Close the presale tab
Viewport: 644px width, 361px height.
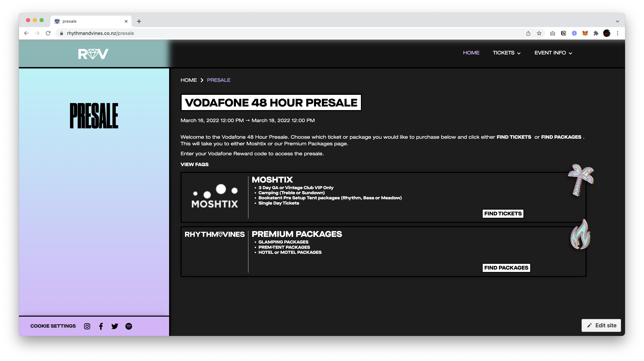click(x=126, y=21)
